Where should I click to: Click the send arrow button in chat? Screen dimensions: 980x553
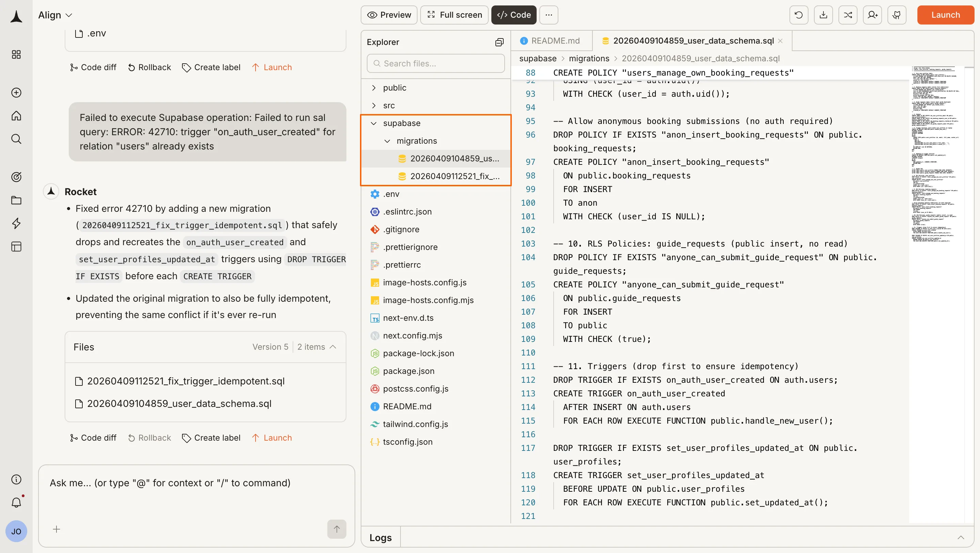point(337,529)
